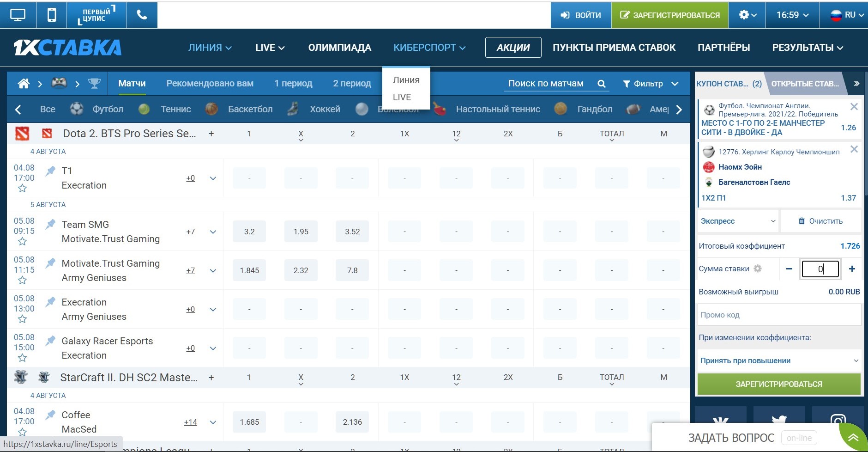
Task: Favorite the Galaxy Racer Esports match
Action: point(22,358)
